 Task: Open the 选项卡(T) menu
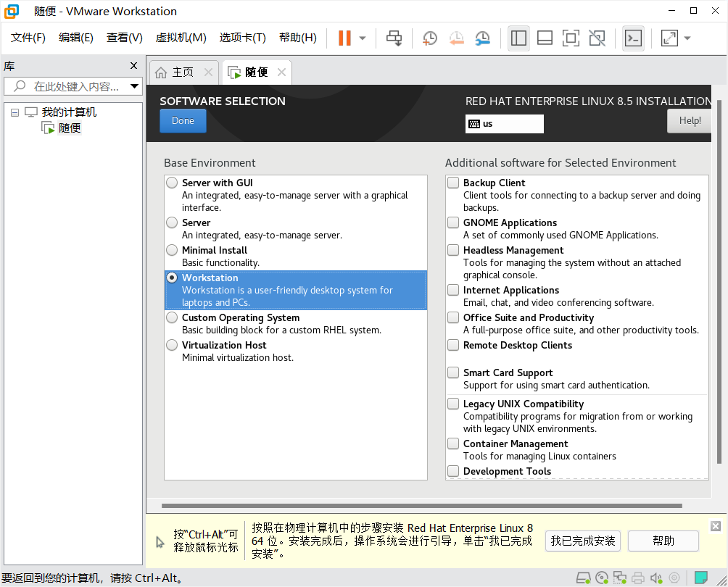tap(242, 38)
